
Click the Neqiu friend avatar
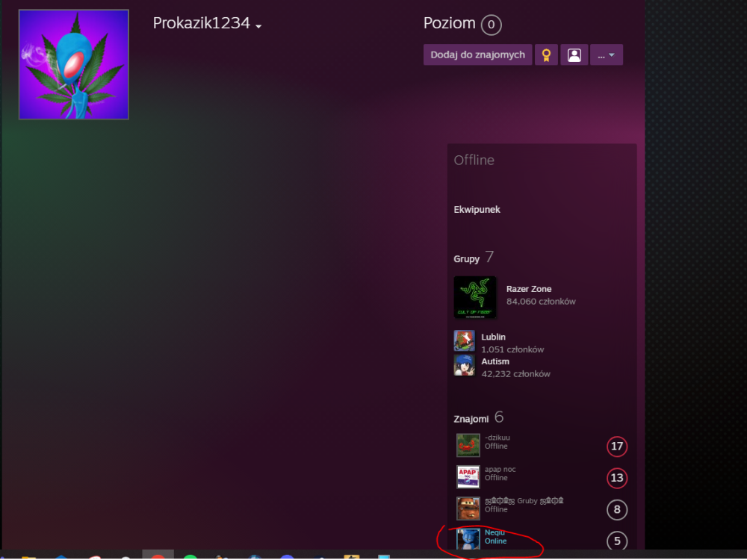click(468, 539)
